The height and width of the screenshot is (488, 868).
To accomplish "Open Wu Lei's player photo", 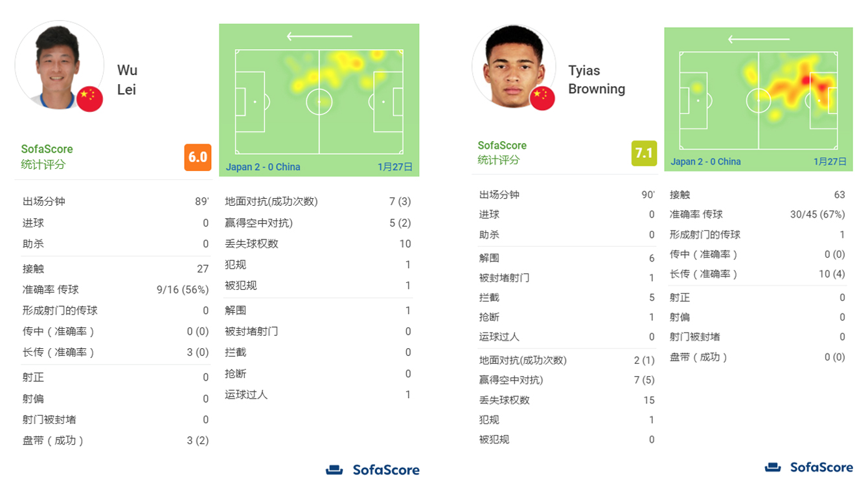I will [59, 65].
